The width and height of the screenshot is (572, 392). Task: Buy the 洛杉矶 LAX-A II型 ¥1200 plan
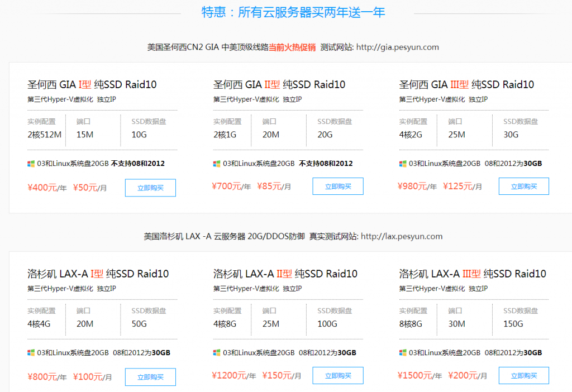point(337,376)
